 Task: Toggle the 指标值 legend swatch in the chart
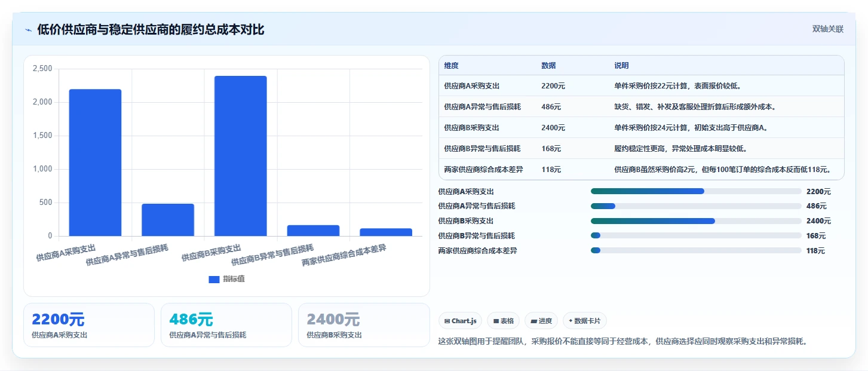(x=214, y=279)
